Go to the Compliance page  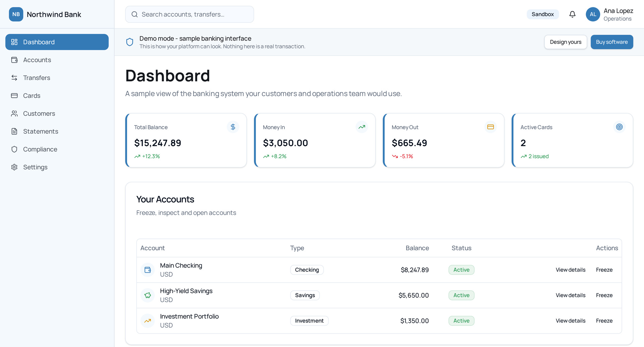(x=57, y=149)
